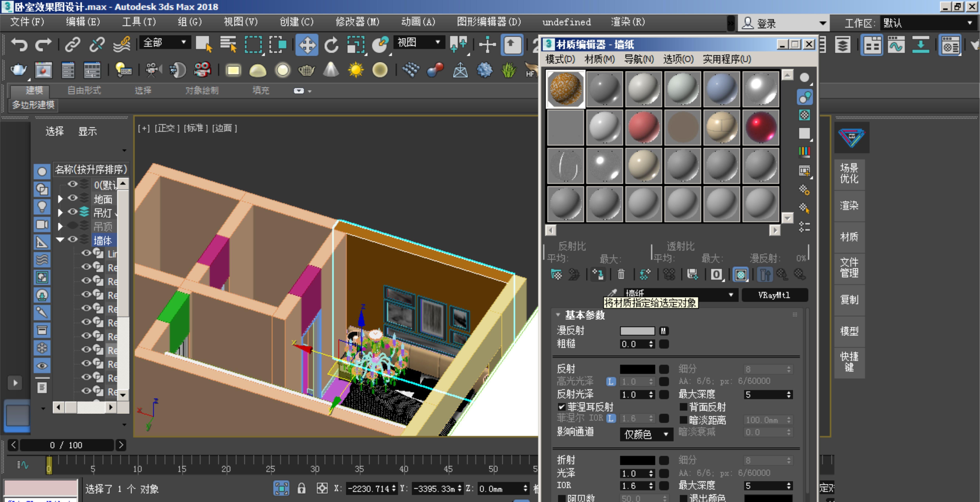Open the 全部 selection filter dropdown

165,42
